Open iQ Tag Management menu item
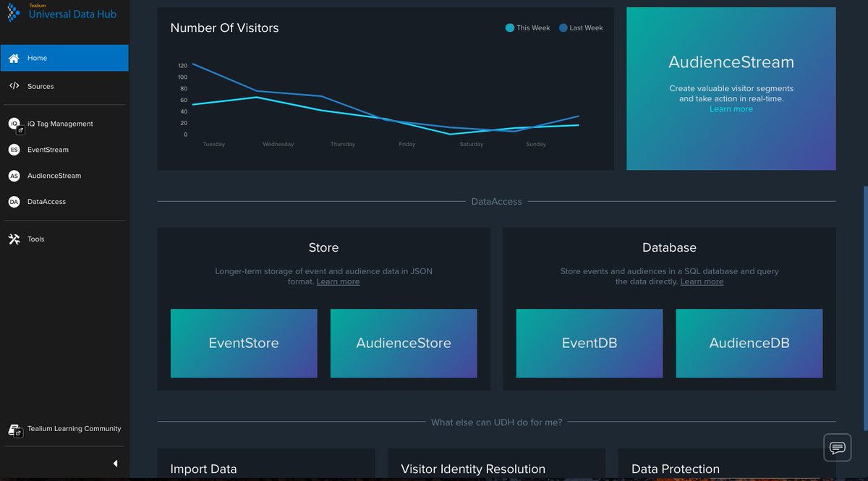This screenshot has width=868, height=481. tap(64, 124)
